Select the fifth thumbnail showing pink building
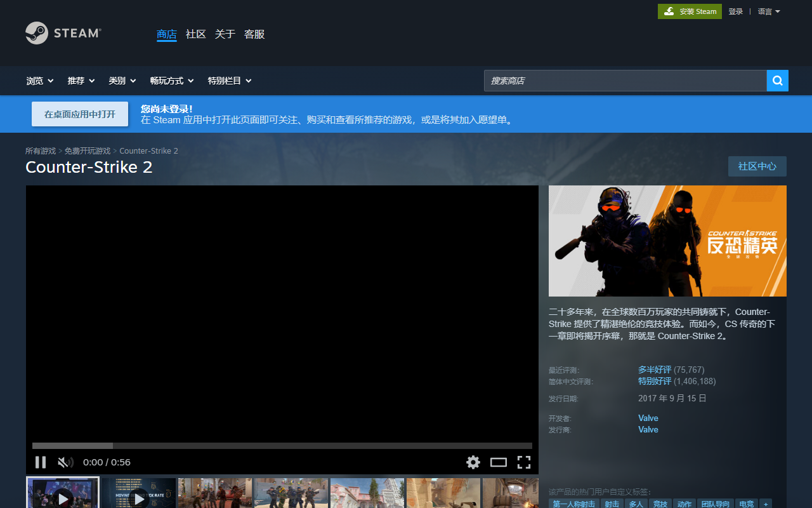The height and width of the screenshot is (508, 812). [367, 493]
